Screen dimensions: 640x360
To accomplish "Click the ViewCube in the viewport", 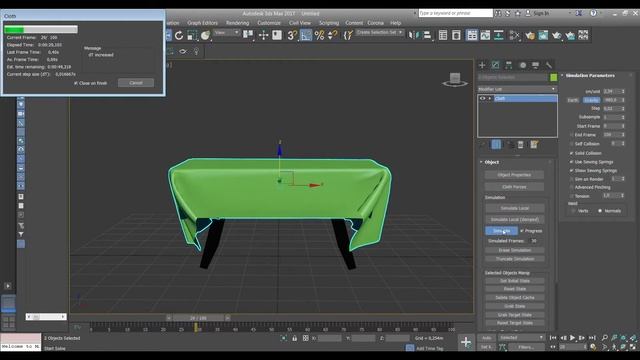I will coord(455,80).
